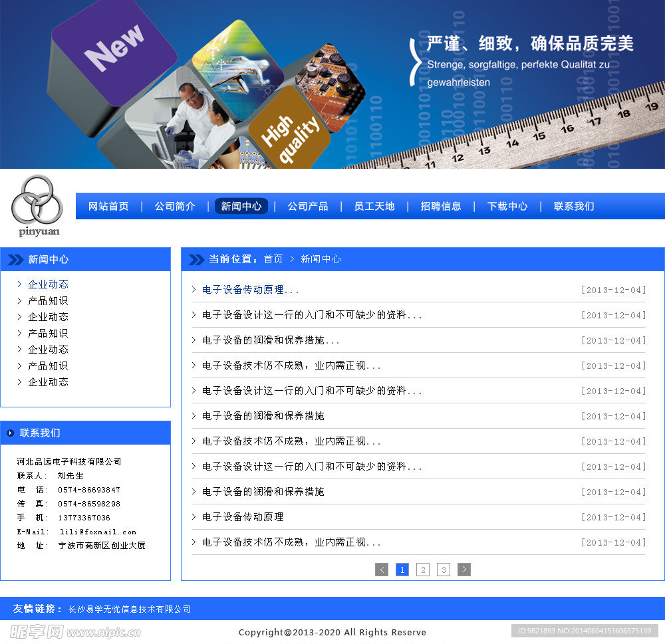
Task: Click the pinyuan interlocking rings logo
Action: (37, 205)
